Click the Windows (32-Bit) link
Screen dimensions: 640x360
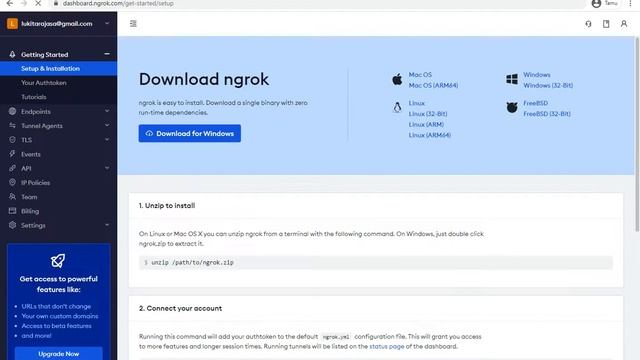pyautogui.click(x=548, y=85)
